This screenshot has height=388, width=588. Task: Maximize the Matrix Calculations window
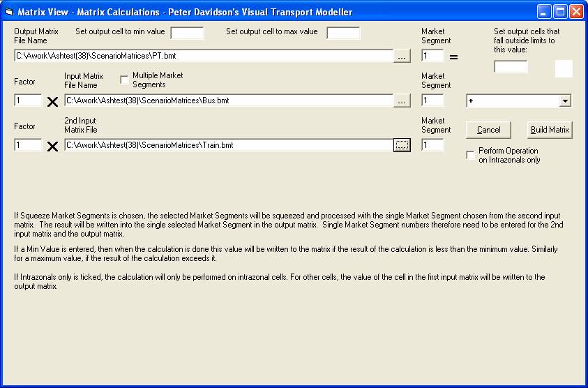(560, 12)
